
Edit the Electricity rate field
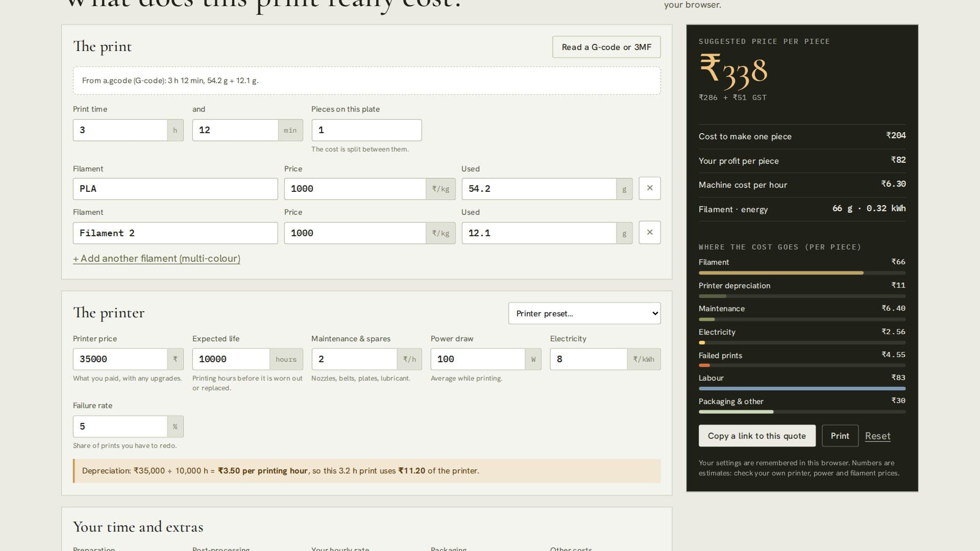click(589, 359)
